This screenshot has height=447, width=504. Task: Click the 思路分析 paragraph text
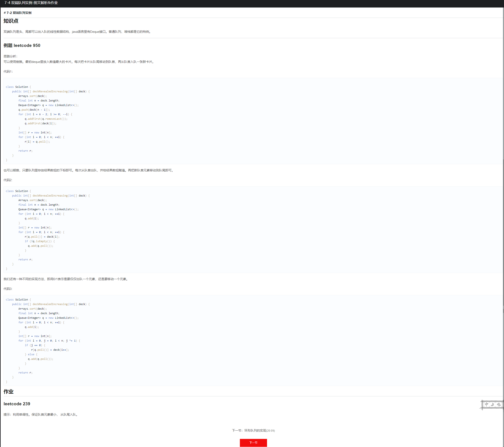coord(79,62)
